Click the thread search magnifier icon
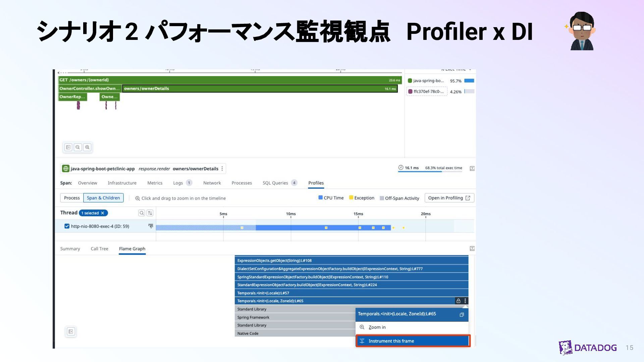This screenshot has width=644, height=362. [142, 213]
